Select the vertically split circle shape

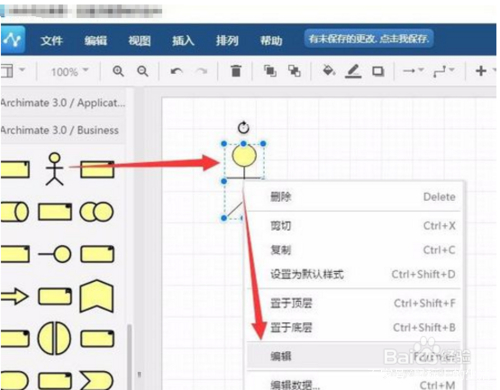tap(54, 338)
